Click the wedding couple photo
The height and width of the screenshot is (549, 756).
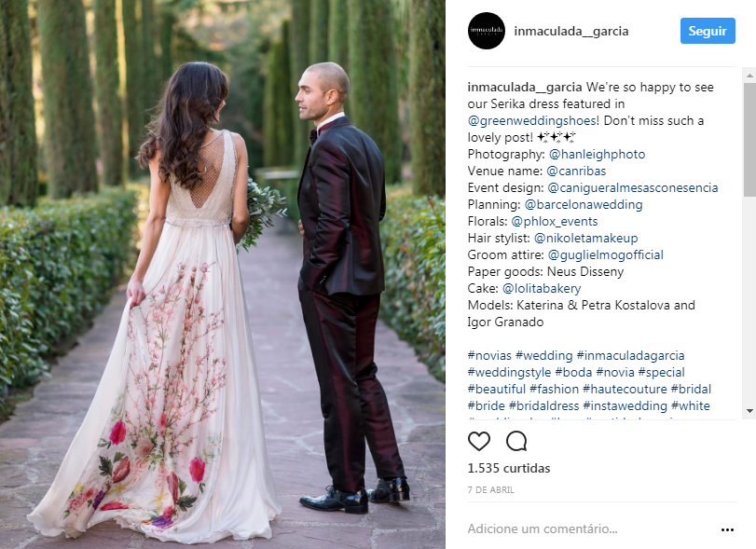pyautogui.click(x=222, y=274)
